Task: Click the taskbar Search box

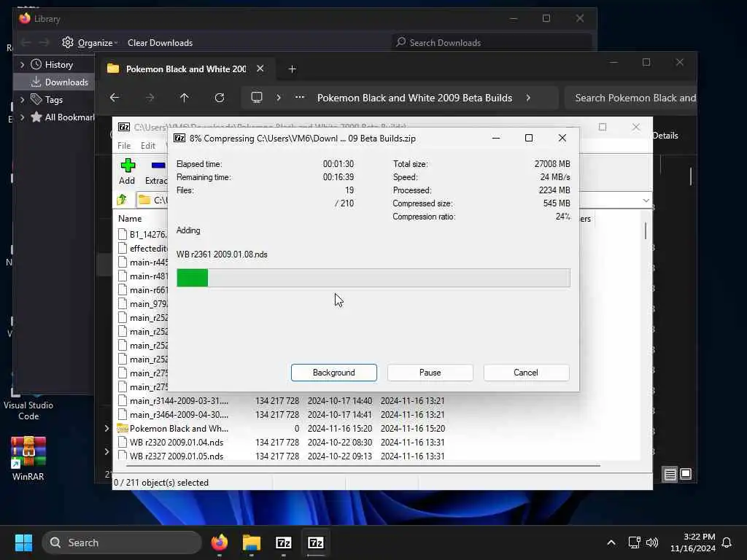Action: 122,542
